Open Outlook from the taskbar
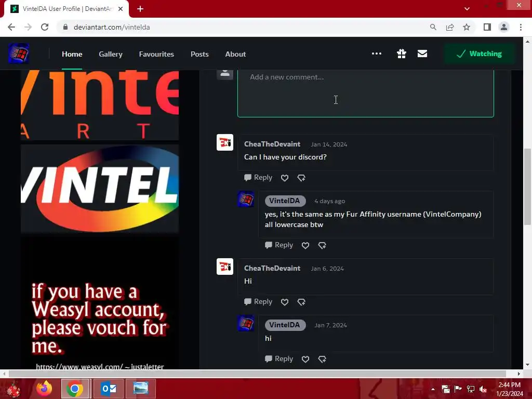Screen dimensions: 532x399 [109, 389]
